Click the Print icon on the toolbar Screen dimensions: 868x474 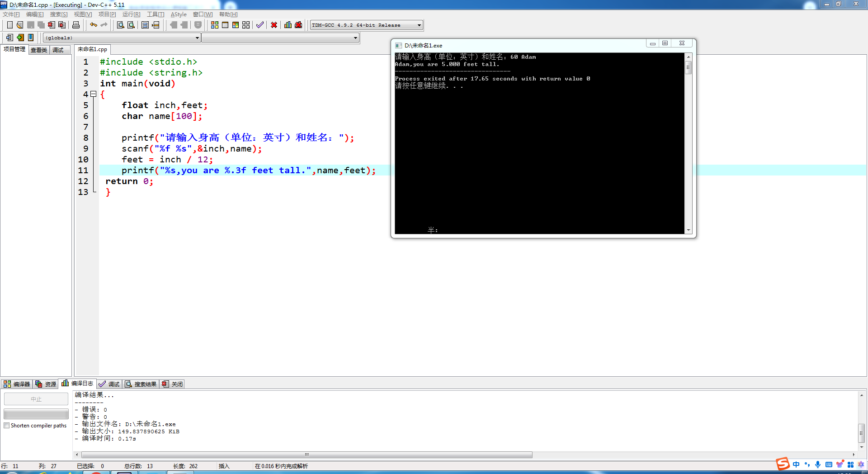[x=75, y=25]
